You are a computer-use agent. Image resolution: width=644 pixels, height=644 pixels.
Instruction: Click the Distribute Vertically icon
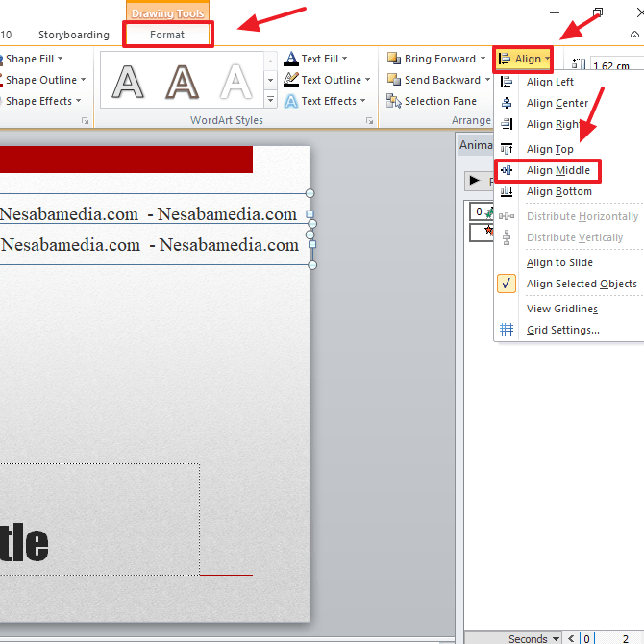click(507, 237)
